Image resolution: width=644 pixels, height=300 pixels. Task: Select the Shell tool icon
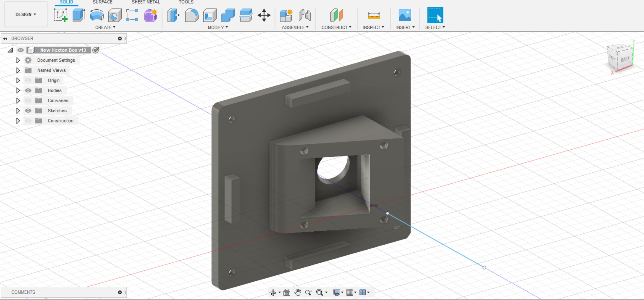click(x=210, y=15)
